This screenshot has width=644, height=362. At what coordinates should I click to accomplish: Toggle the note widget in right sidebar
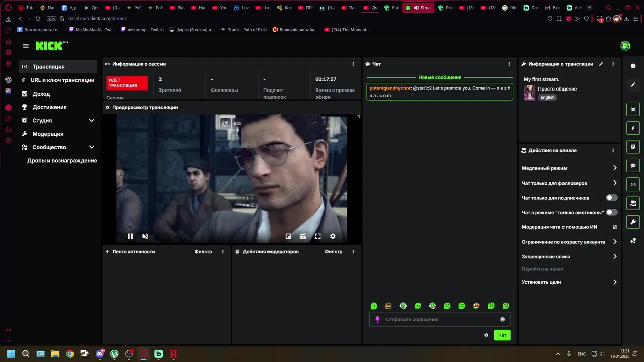point(633,147)
